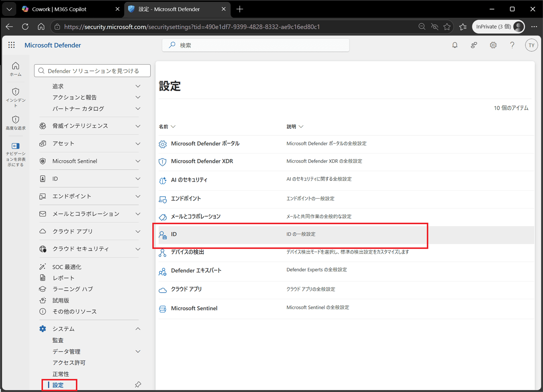Open the app launcher waffle icon
This screenshot has width=543, height=392.
[x=12, y=45]
